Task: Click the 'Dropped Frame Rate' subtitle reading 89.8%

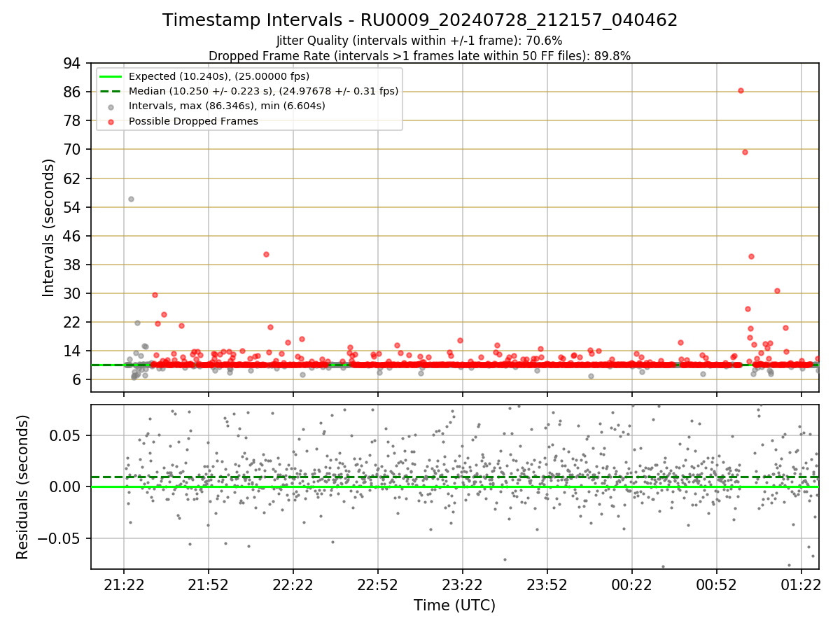Action: [x=420, y=55]
